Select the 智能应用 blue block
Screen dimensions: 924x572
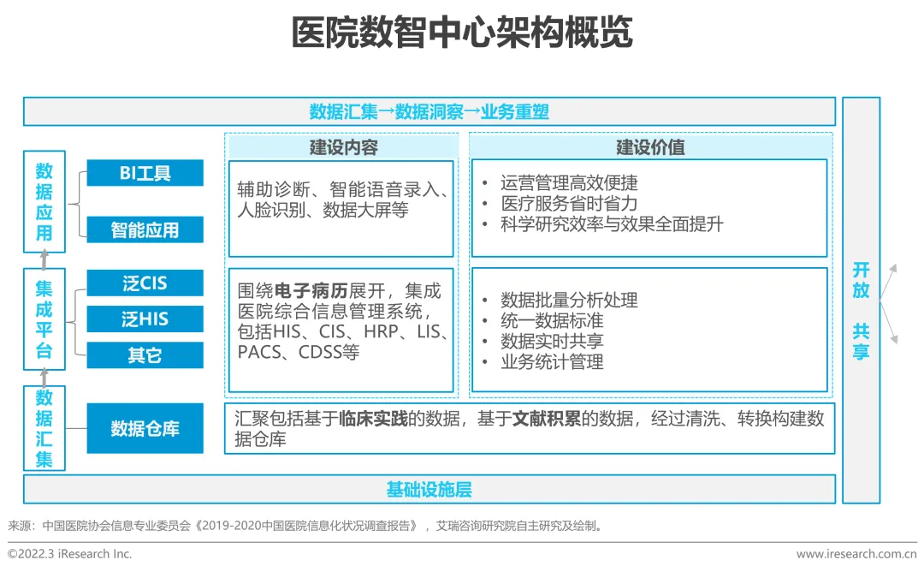click(x=145, y=230)
